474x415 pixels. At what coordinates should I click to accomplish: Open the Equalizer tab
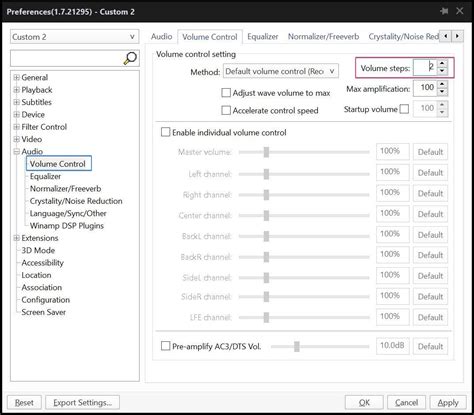263,37
